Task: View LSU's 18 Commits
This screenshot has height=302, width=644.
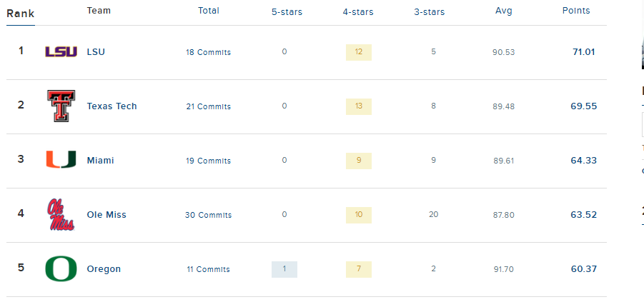Action: 208,52
